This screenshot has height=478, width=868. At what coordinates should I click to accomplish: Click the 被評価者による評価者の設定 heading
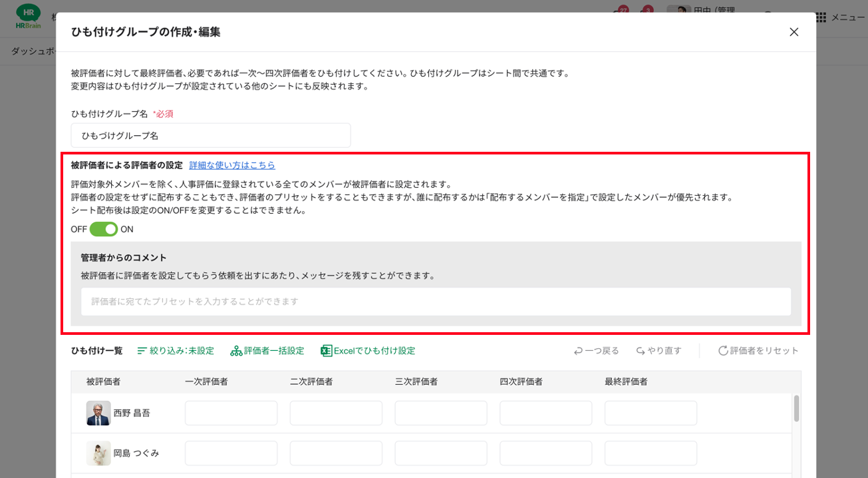(127, 165)
